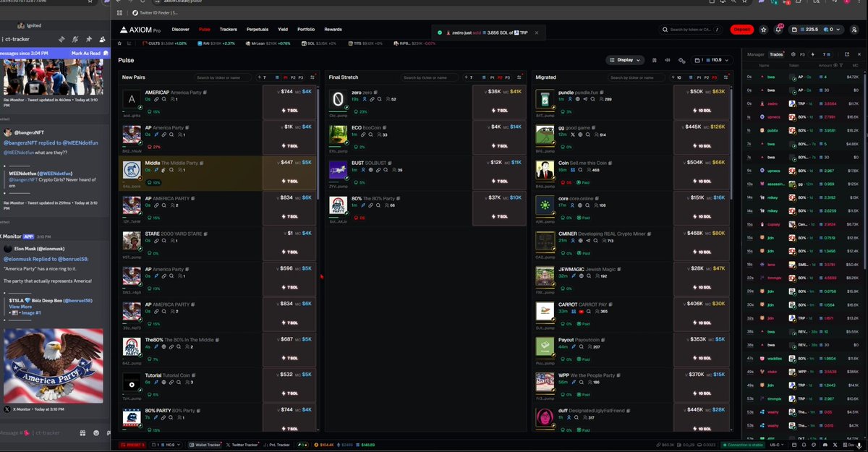Click the red Deposit button
868x452 pixels.
coord(741,30)
